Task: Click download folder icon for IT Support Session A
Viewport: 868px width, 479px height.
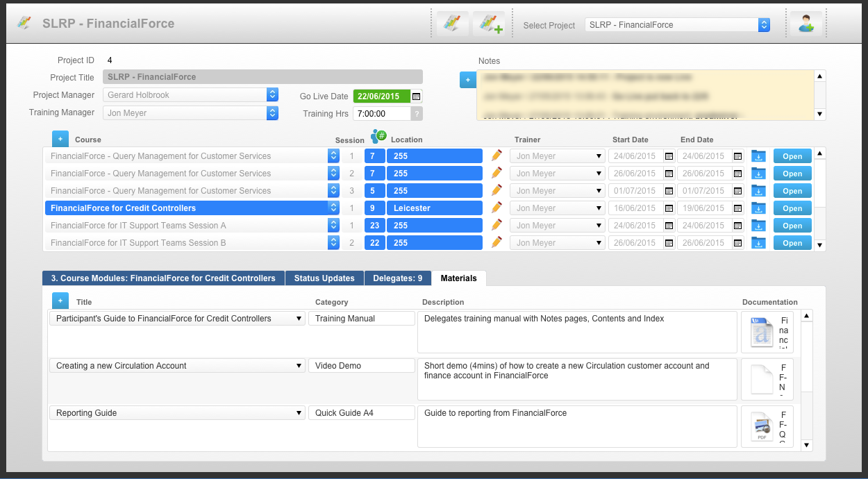Action: pos(758,226)
